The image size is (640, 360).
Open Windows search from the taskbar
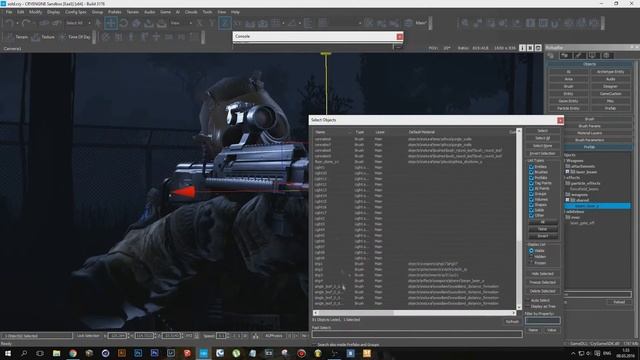tap(24, 353)
